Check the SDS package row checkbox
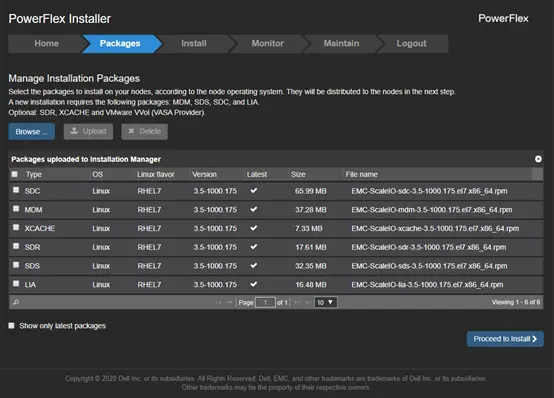554x398 pixels. [x=16, y=265]
